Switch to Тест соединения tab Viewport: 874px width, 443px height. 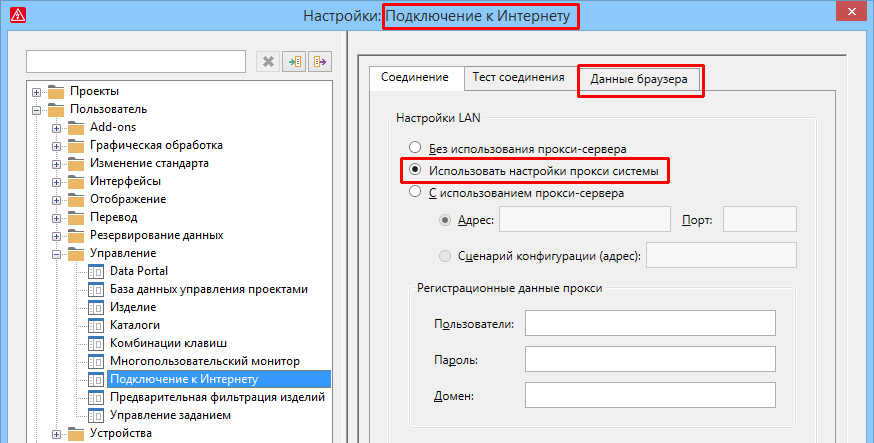pyautogui.click(x=518, y=77)
